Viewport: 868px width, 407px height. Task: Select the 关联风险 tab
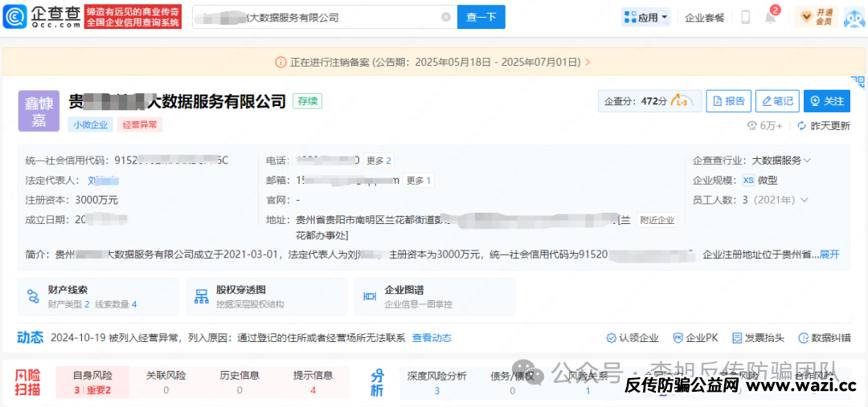(166, 382)
